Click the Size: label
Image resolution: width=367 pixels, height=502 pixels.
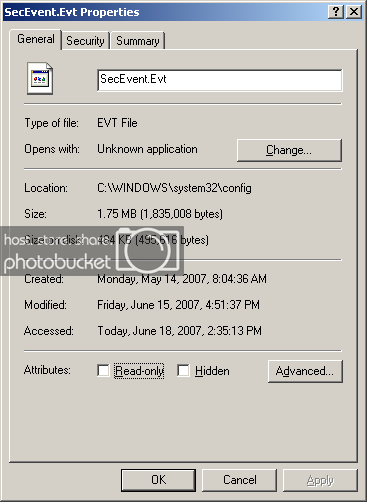pyautogui.click(x=36, y=214)
